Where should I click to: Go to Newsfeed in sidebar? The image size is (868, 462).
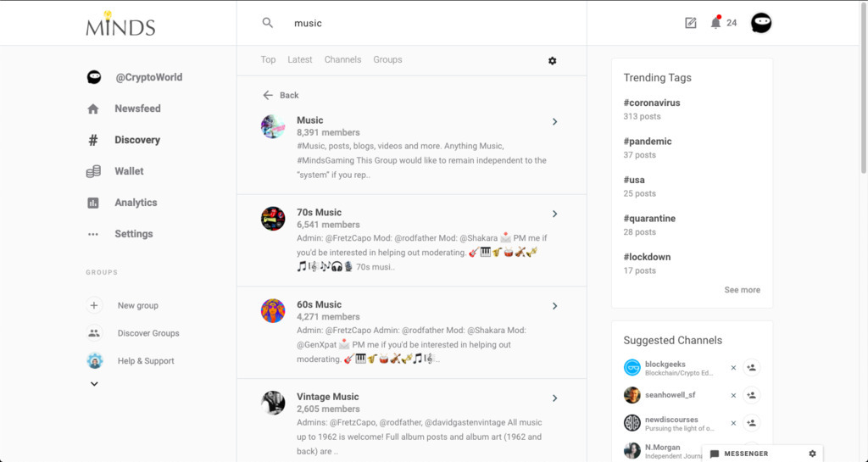pyautogui.click(x=137, y=109)
